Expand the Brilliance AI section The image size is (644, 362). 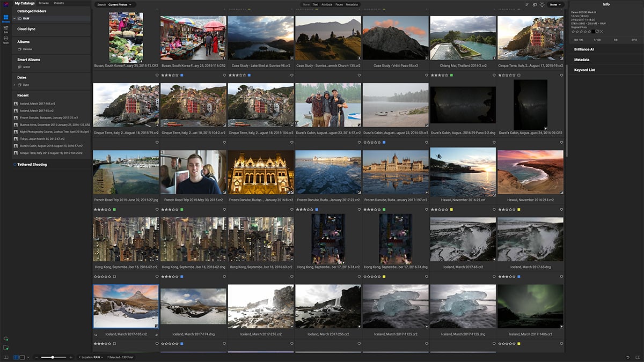(x=584, y=49)
